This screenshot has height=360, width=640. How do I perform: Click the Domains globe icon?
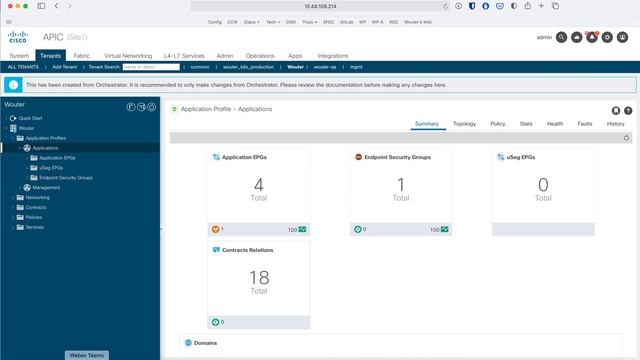tap(188, 342)
